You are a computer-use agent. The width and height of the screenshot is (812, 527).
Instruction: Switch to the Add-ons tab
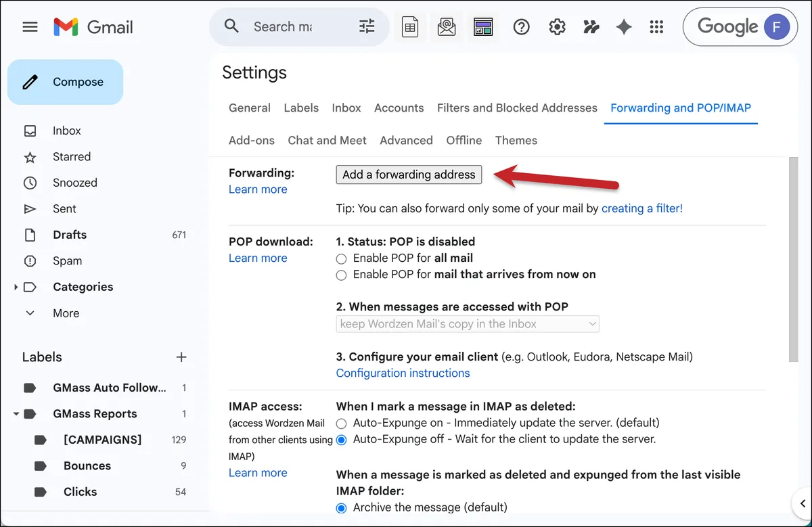tap(252, 140)
